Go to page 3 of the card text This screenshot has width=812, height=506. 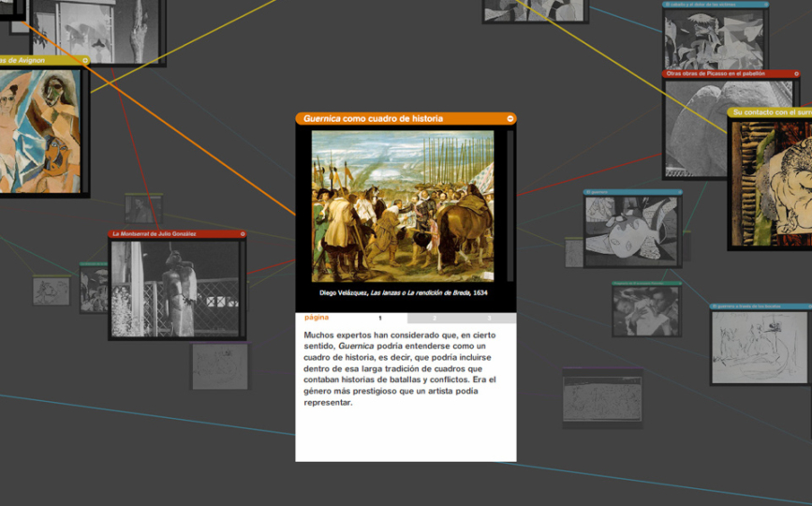489,318
